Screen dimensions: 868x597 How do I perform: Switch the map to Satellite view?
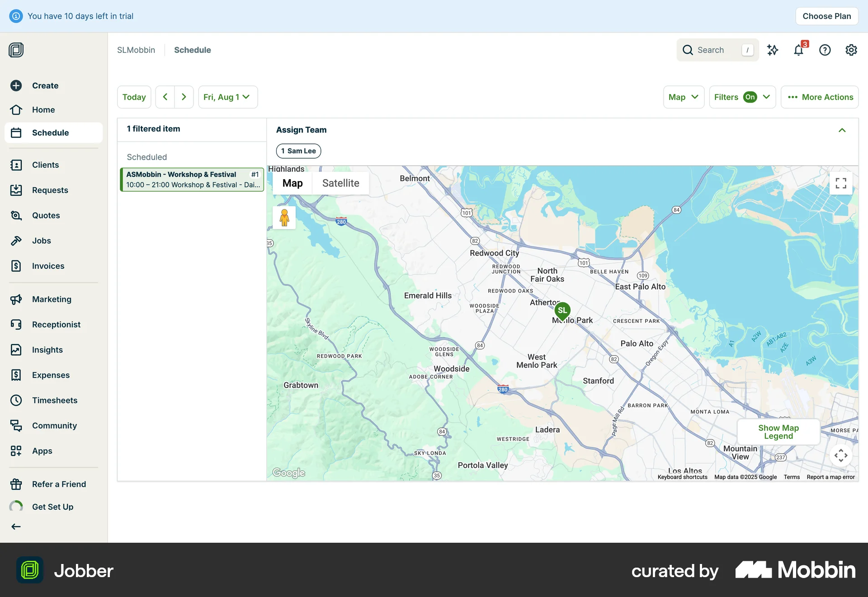pyautogui.click(x=340, y=183)
